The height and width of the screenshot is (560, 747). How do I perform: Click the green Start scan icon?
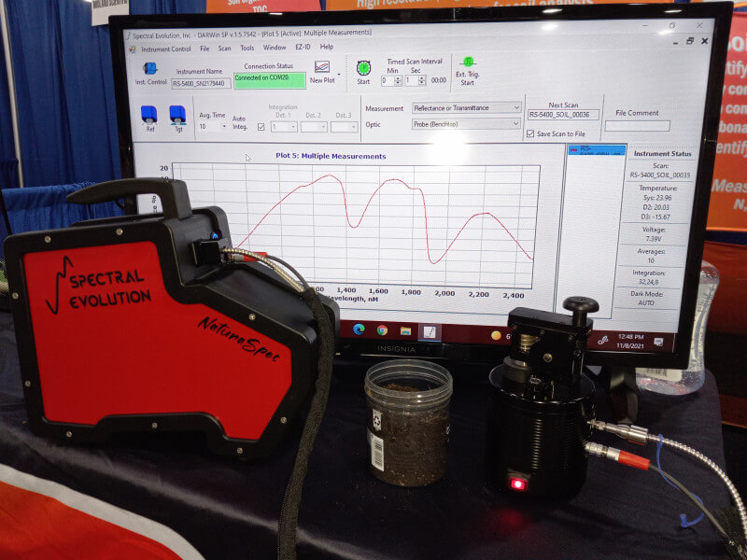pyautogui.click(x=363, y=68)
